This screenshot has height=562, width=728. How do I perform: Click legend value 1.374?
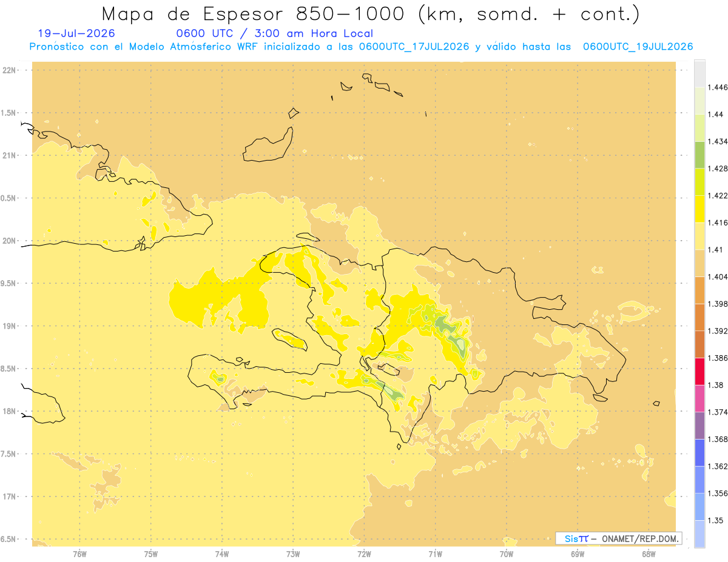(717, 412)
